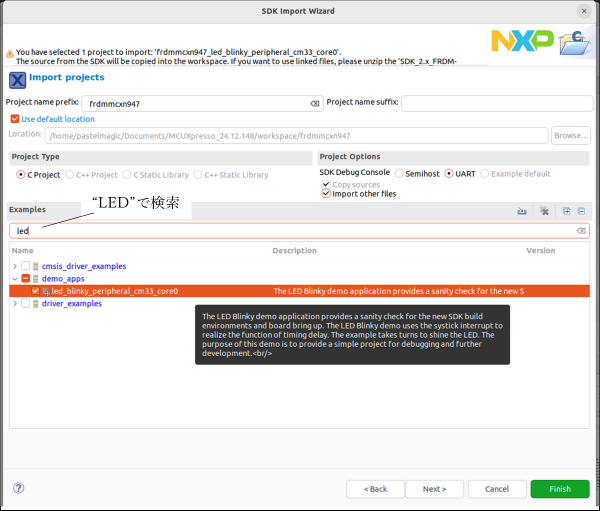Click the collapse all examples icon
The image size is (600, 511).
(581, 211)
